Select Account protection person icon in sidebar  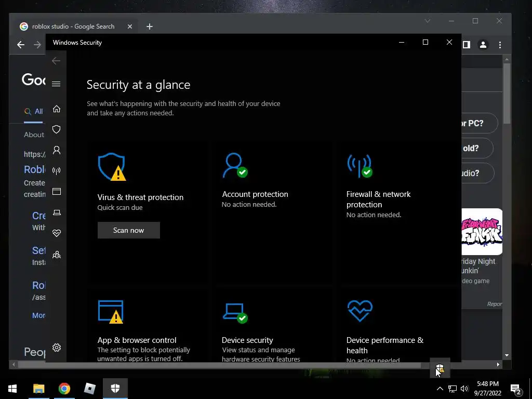(x=57, y=150)
